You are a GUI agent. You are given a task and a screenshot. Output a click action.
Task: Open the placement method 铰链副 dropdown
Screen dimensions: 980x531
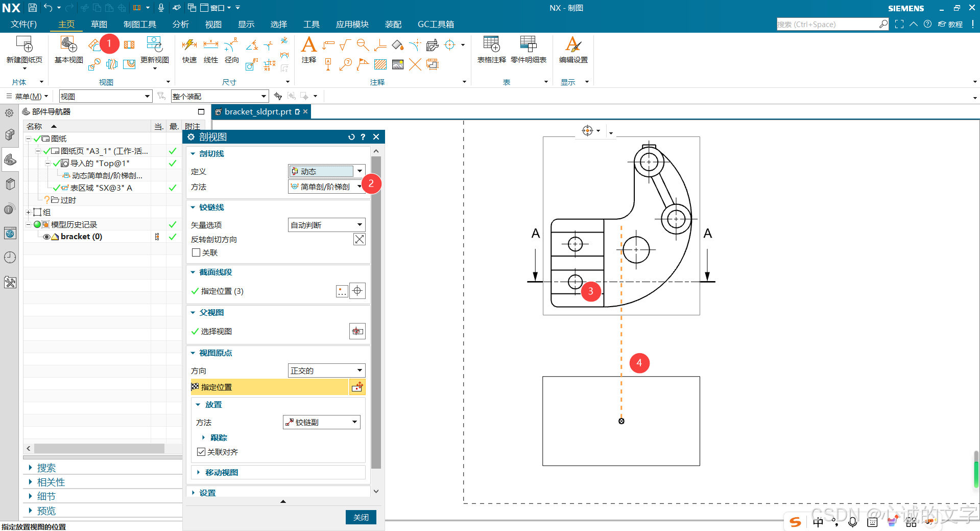[322, 422]
